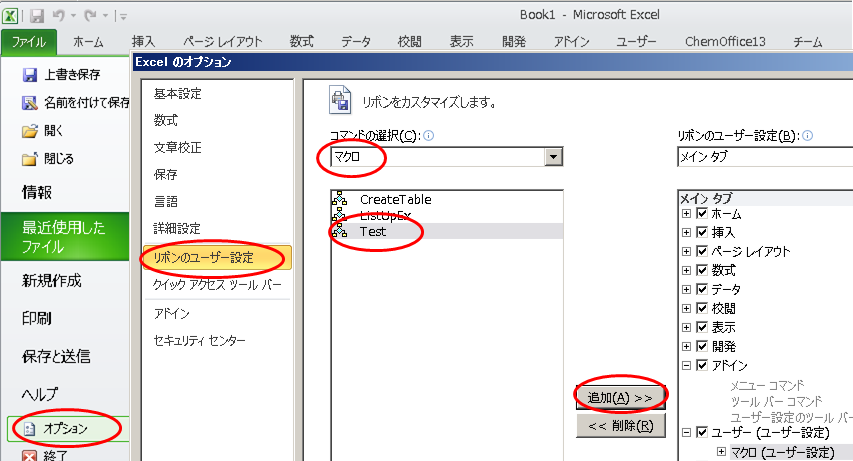Screen dimensions: 853x461
Task: Expand the 校閲 tree node
Action: pyautogui.click(x=687, y=309)
